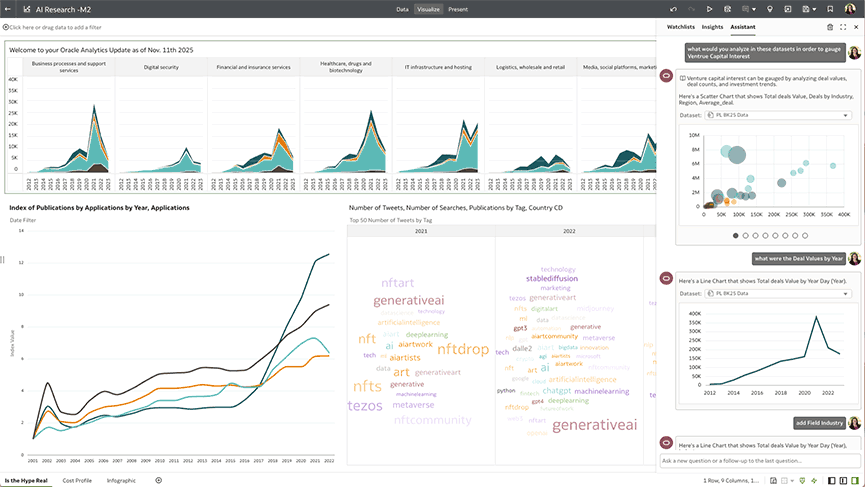Image resolution: width=865 pixels, height=487 pixels.
Task: Expand the left panel grip handle
Action: (x=3, y=260)
